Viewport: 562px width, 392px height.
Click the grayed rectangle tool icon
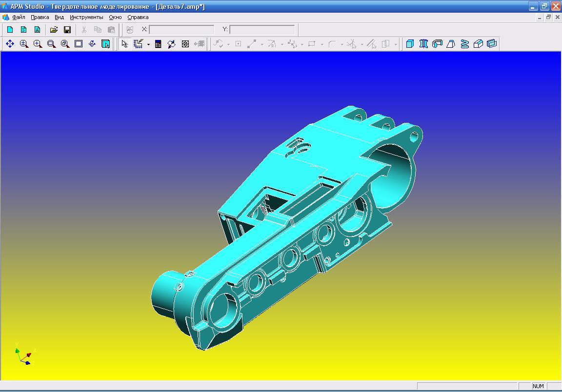pos(312,44)
